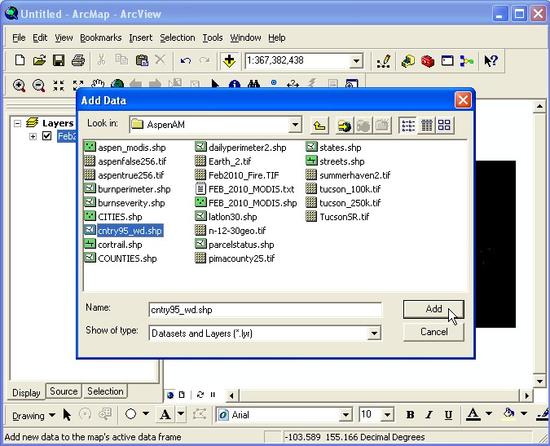The image size is (550, 446).
Task: Open the font size dropdown
Action: point(387,415)
